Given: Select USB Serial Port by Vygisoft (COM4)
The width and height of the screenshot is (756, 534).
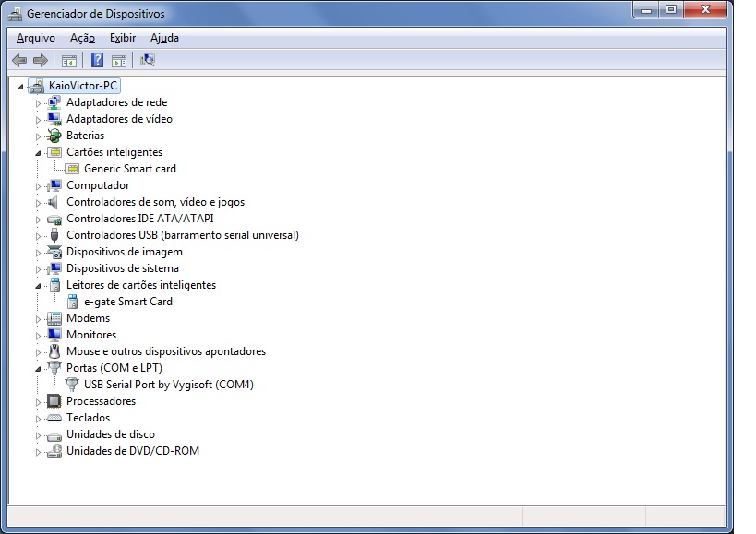Looking at the screenshot, I should click(169, 385).
